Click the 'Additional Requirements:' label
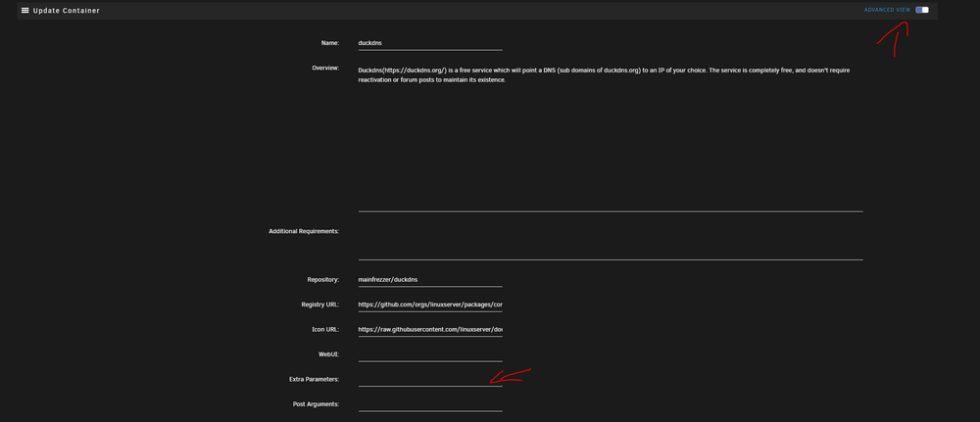Image resolution: width=980 pixels, height=422 pixels. pos(304,231)
